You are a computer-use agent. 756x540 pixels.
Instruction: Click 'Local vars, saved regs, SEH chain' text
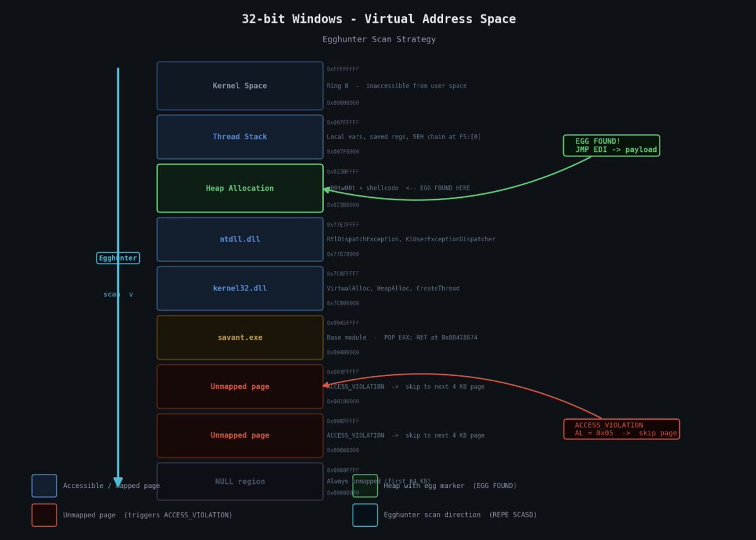click(x=404, y=137)
